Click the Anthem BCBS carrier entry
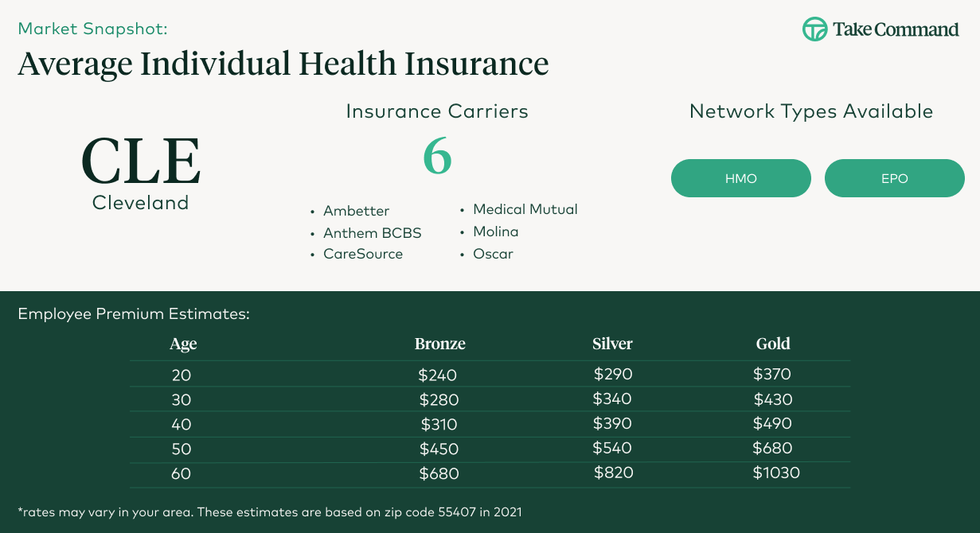 click(x=372, y=233)
